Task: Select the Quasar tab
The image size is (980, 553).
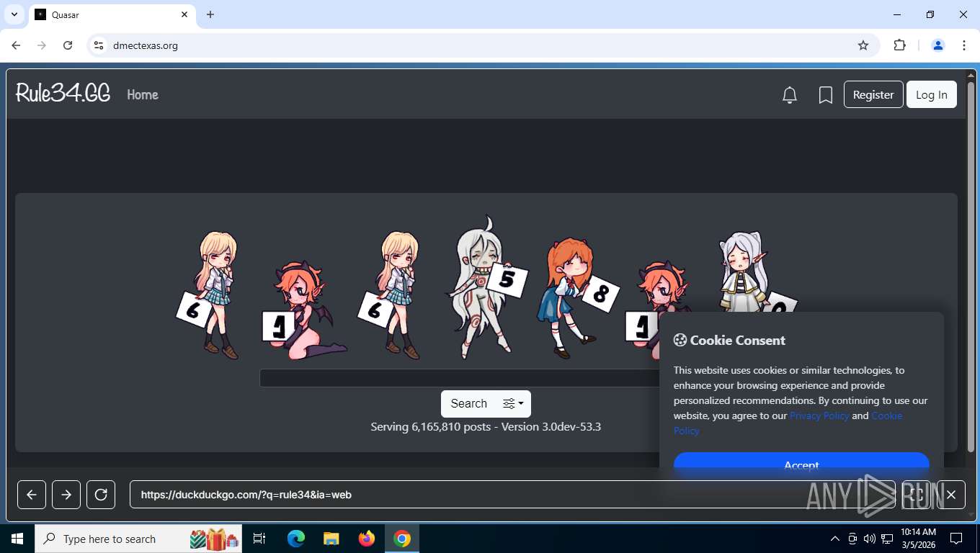Action: pos(112,14)
